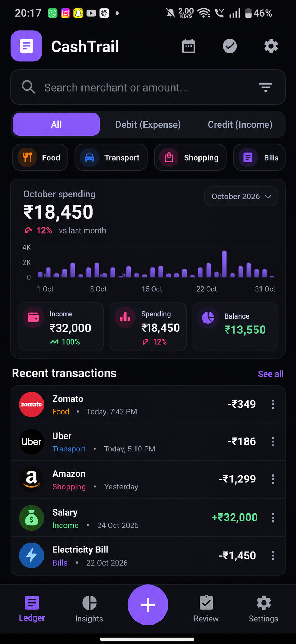Select the tallest bar in spending chart
Image resolution: width=296 pixels, height=644 pixels.
[224, 264]
